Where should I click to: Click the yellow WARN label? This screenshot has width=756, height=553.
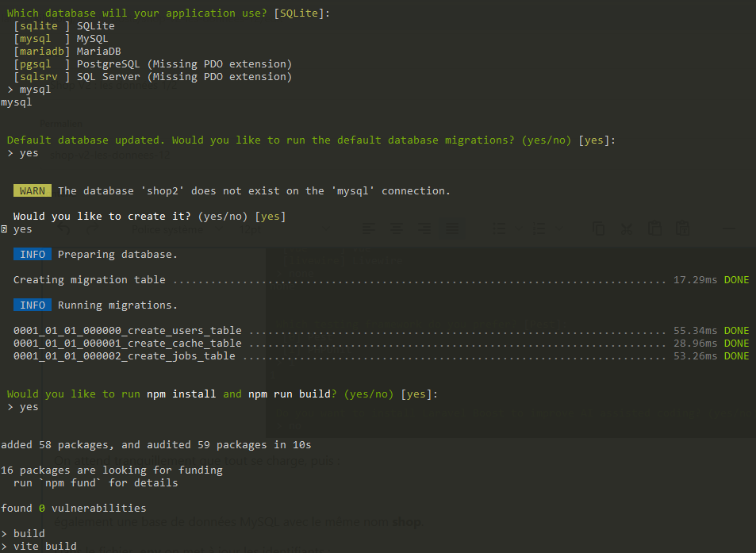coord(33,191)
